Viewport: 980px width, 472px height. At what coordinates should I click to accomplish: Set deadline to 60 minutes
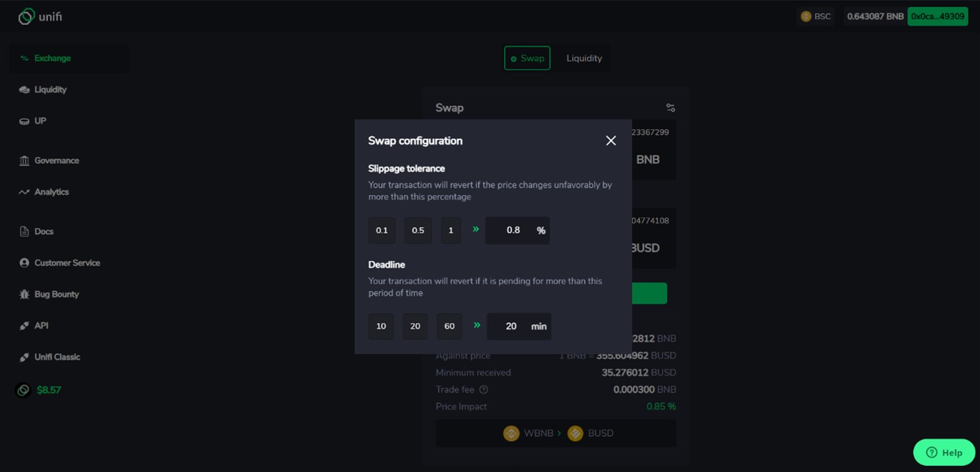click(450, 326)
